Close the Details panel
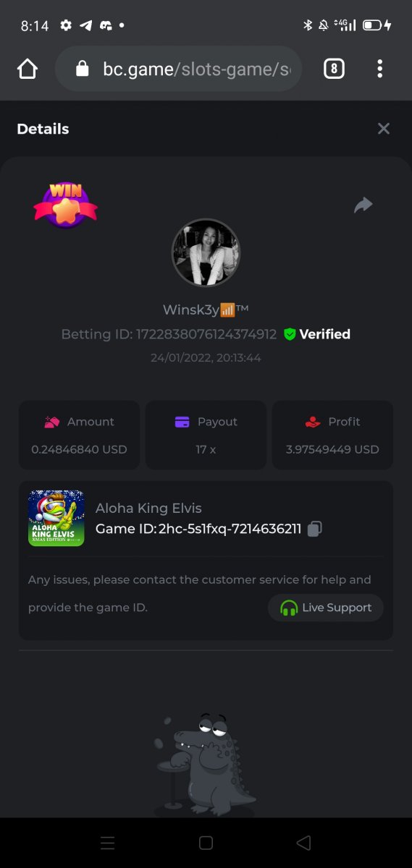Viewport: 412px width, 868px height. (384, 129)
